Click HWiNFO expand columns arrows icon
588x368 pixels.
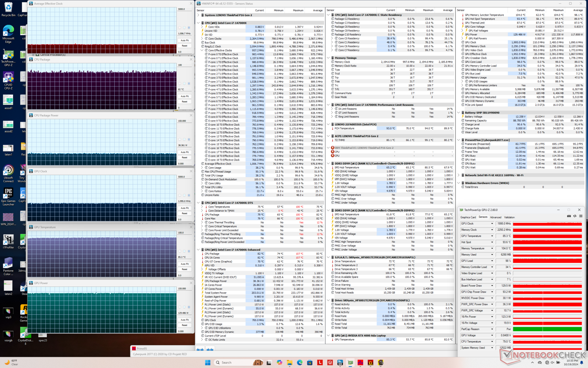pyautogui.click(x=200, y=350)
